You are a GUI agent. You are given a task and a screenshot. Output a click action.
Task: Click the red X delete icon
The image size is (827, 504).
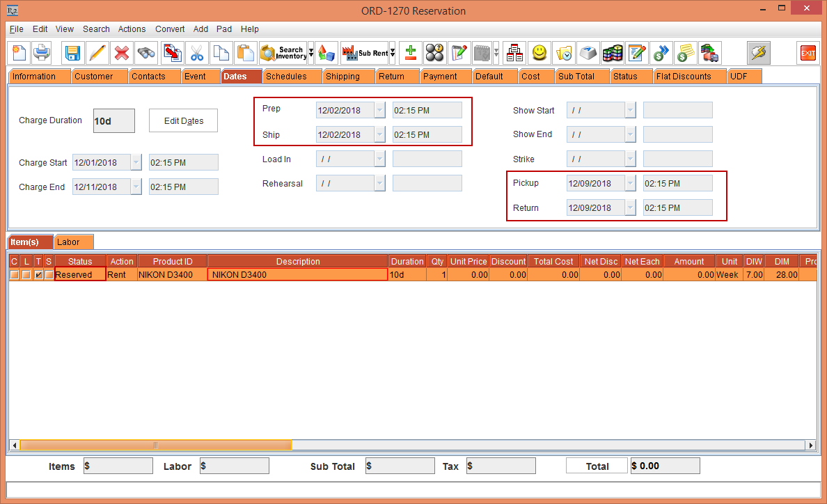122,53
